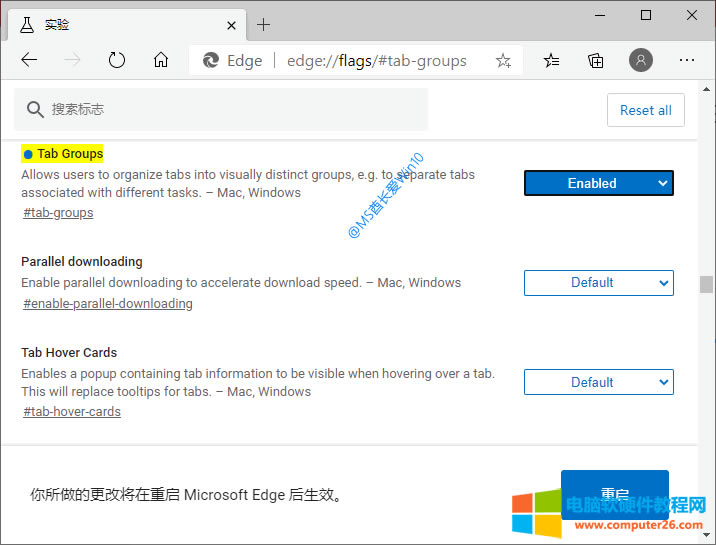Open a new tab with plus button

tap(263, 25)
